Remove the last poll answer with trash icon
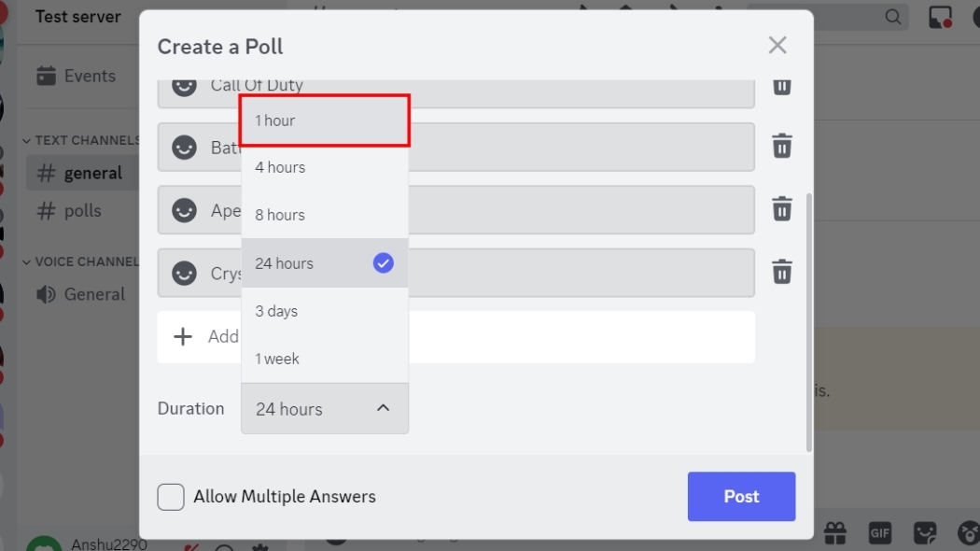The height and width of the screenshot is (551, 980). (781, 273)
